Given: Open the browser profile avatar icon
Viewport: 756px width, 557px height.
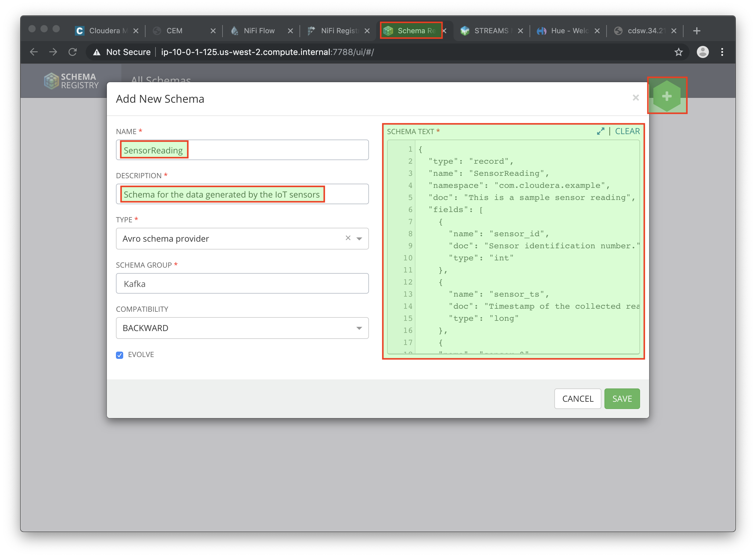Looking at the screenshot, I should (x=702, y=52).
